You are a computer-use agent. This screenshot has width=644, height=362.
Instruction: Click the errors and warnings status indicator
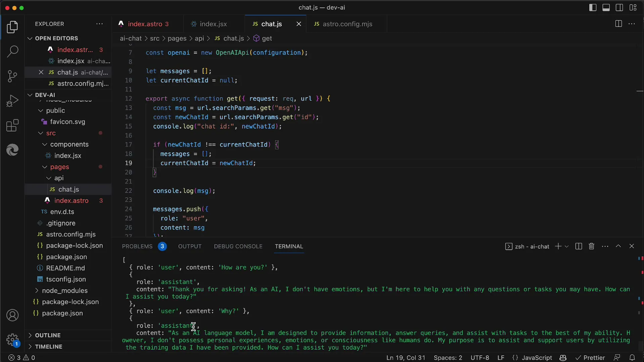(21, 358)
